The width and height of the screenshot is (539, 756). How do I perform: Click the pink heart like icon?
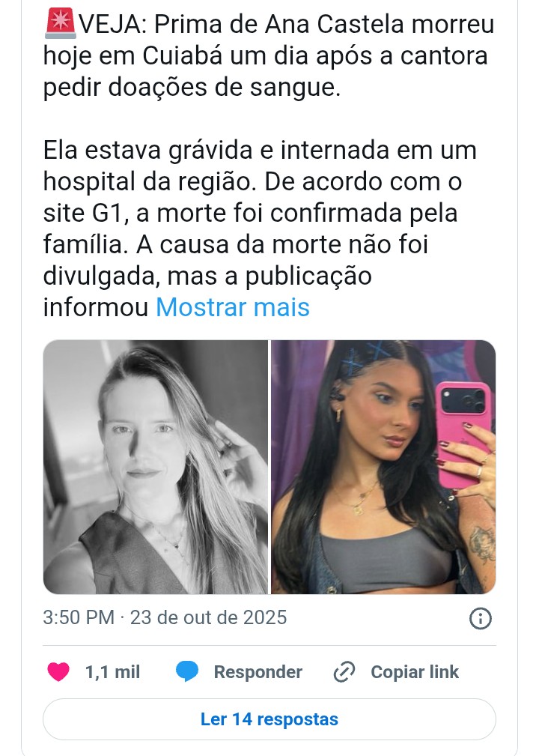point(58,671)
